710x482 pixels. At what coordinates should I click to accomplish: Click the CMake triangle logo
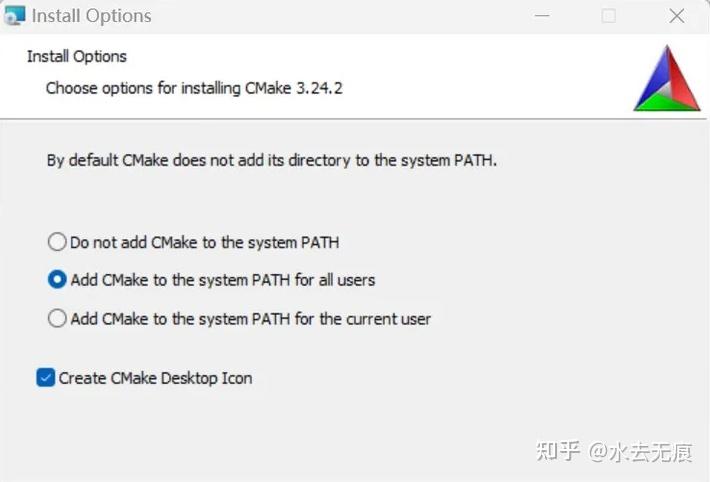(667, 78)
